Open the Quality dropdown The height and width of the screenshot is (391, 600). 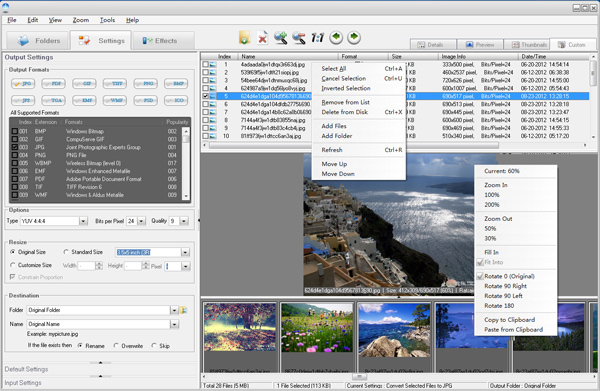184,221
